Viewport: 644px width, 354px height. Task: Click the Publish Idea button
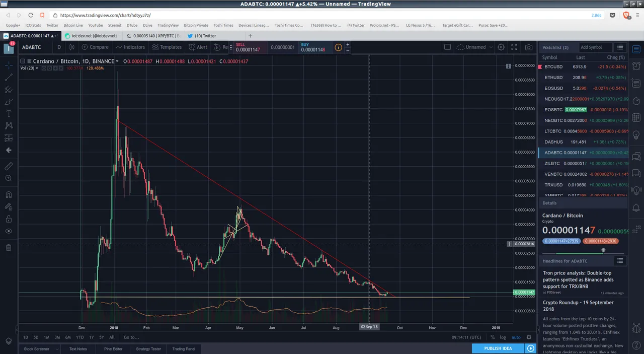tap(498, 348)
